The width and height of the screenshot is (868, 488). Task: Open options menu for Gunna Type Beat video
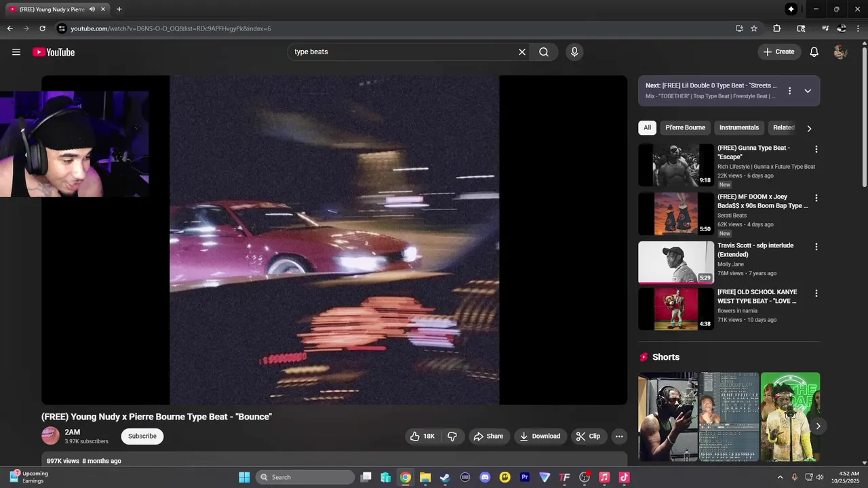click(x=816, y=149)
